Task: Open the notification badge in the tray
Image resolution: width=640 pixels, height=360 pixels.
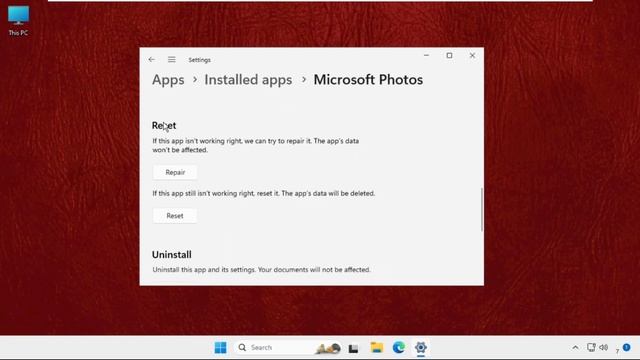Action: (x=627, y=347)
